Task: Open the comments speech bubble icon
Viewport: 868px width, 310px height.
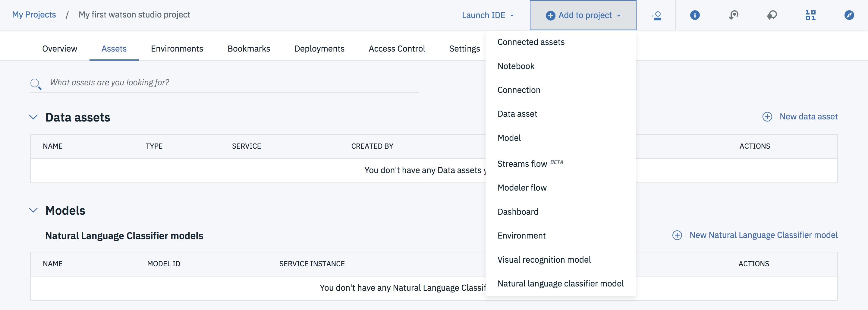Action: click(772, 15)
